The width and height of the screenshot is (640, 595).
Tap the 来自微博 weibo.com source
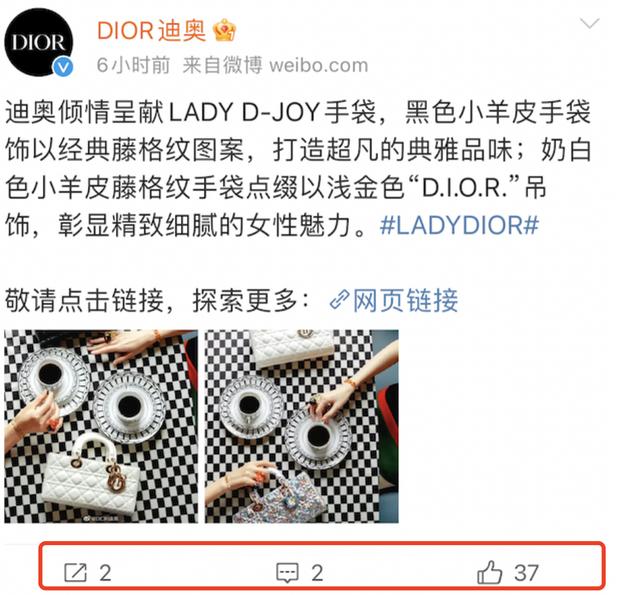[276, 65]
